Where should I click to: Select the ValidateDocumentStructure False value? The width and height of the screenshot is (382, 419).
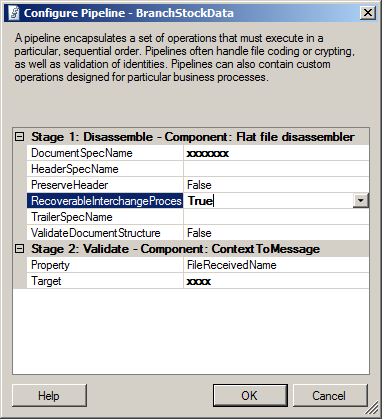click(276, 233)
